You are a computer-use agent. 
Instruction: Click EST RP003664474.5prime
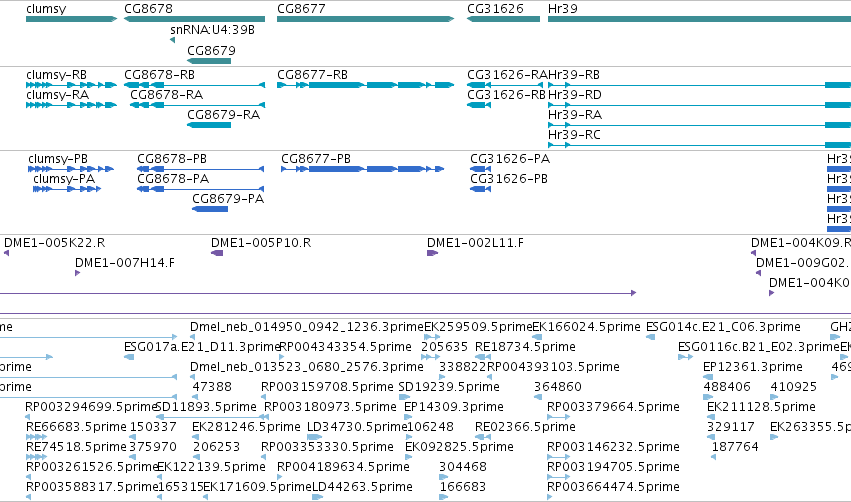click(x=613, y=487)
